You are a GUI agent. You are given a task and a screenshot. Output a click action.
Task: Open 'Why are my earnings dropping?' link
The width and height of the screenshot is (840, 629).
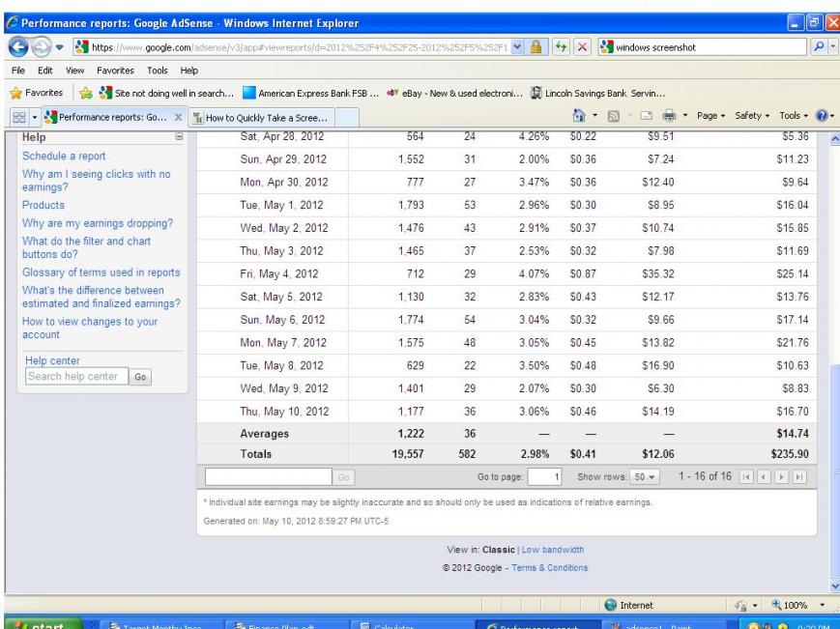[98, 223]
